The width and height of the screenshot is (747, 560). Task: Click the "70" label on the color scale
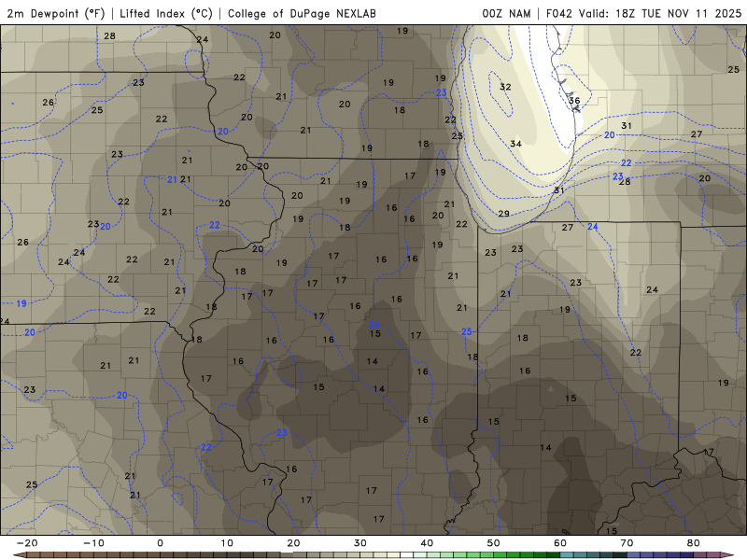[x=627, y=543]
